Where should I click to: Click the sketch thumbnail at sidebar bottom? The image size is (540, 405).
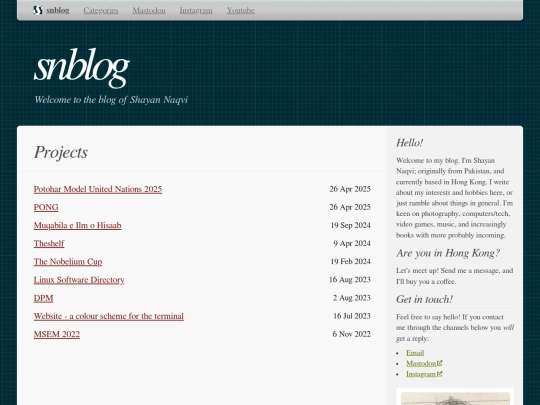click(455, 398)
